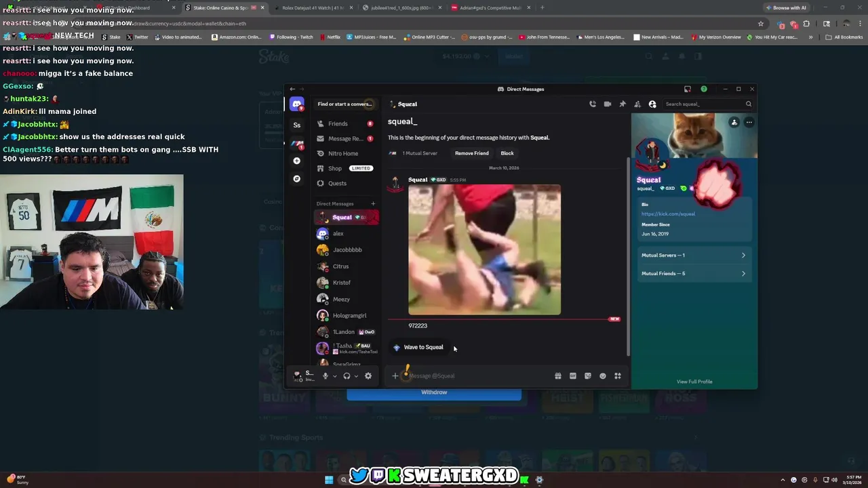Toggle headphones deafen

point(347,375)
